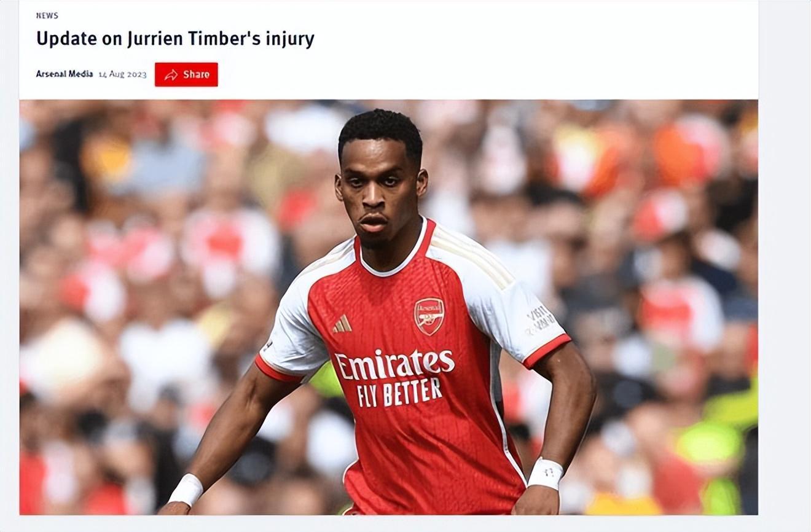Open the NEWS category label

pos(47,15)
